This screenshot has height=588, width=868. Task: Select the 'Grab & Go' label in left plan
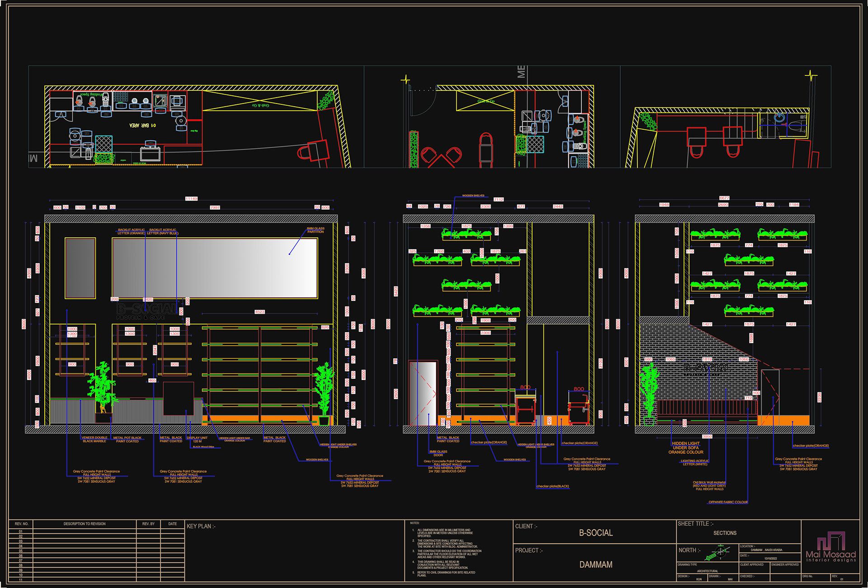point(260,105)
